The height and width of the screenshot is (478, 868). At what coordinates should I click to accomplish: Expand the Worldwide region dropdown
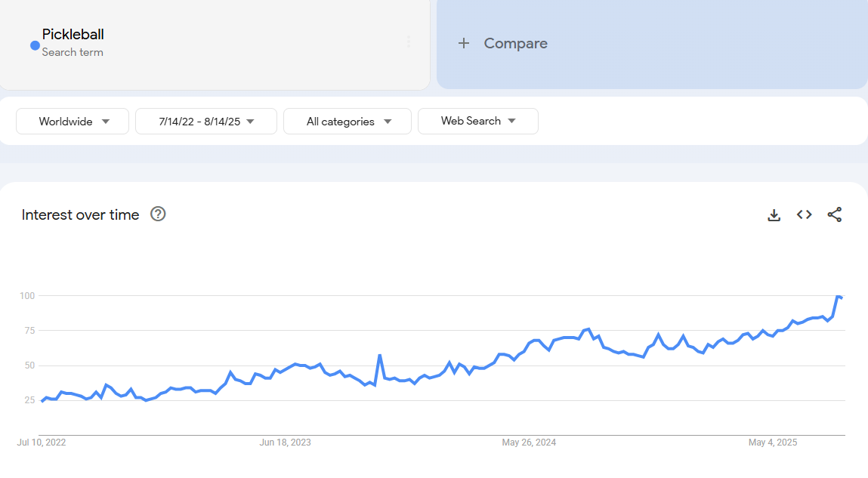pos(73,122)
